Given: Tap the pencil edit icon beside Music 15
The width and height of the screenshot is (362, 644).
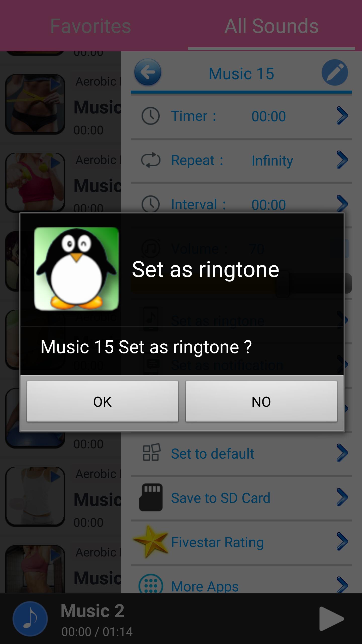Looking at the screenshot, I should coord(335,72).
